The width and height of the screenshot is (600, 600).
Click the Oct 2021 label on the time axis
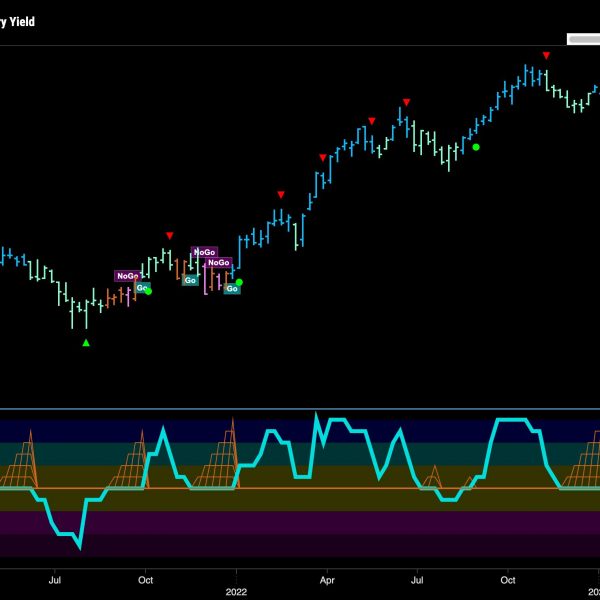(x=145, y=580)
